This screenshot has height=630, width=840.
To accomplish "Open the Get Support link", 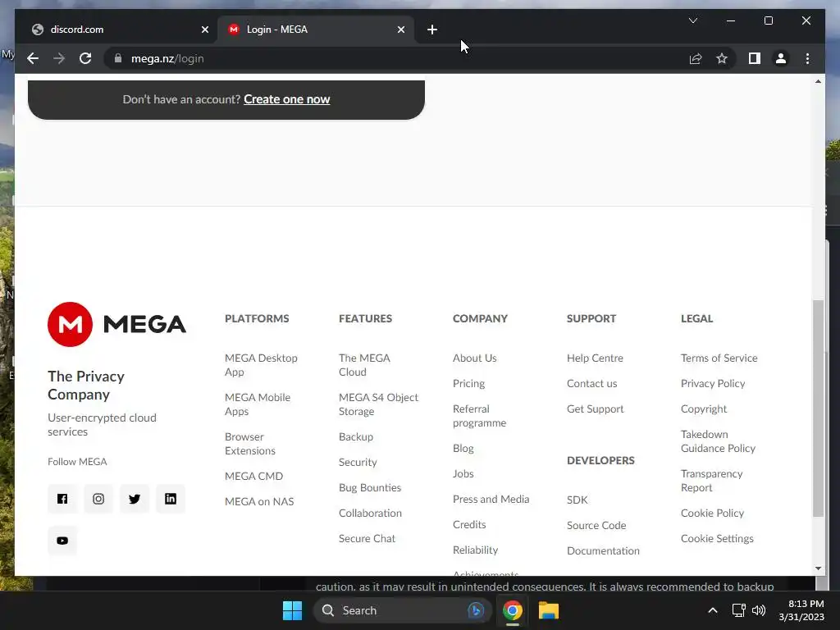I will pyautogui.click(x=596, y=409).
